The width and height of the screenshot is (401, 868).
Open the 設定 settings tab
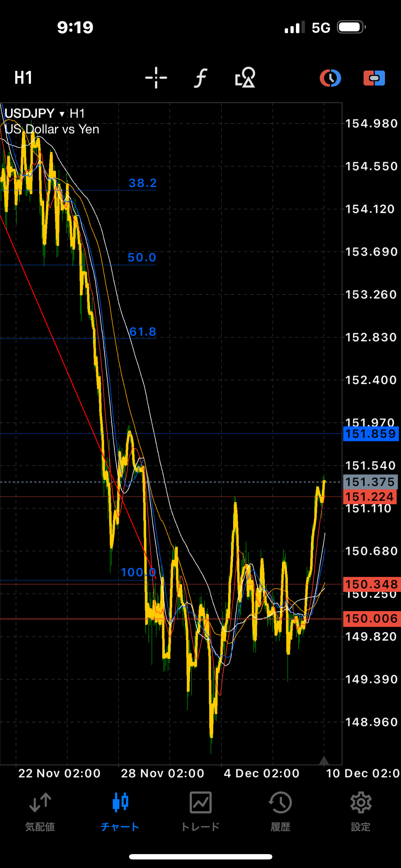tap(361, 812)
